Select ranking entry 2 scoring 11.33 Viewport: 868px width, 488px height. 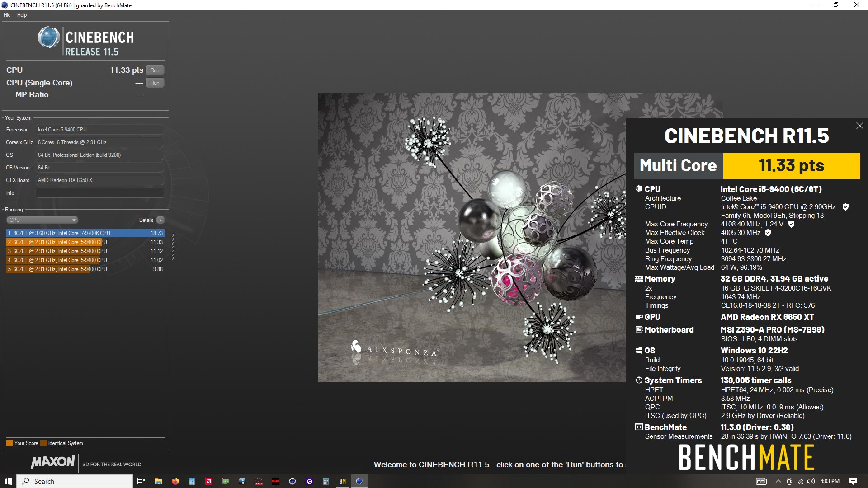click(85, 242)
